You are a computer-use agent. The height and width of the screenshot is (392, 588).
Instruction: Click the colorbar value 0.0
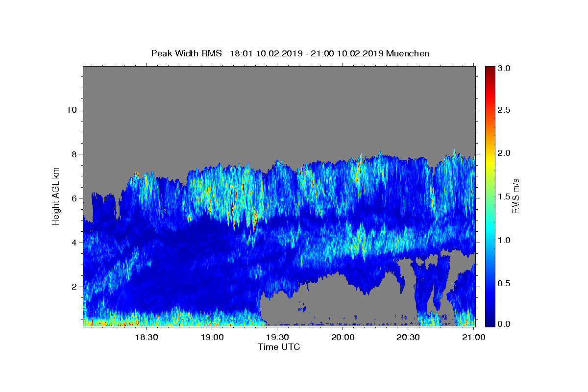point(505,324)
